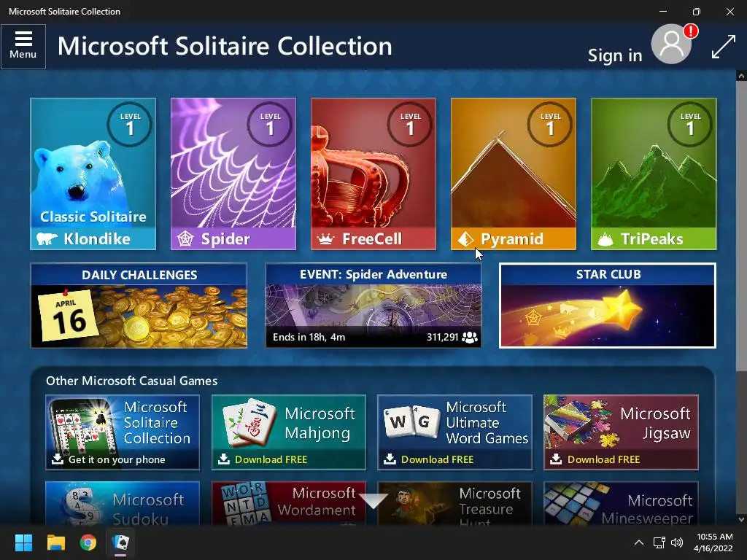
Task: Click Sign in link
Action: 614,55
